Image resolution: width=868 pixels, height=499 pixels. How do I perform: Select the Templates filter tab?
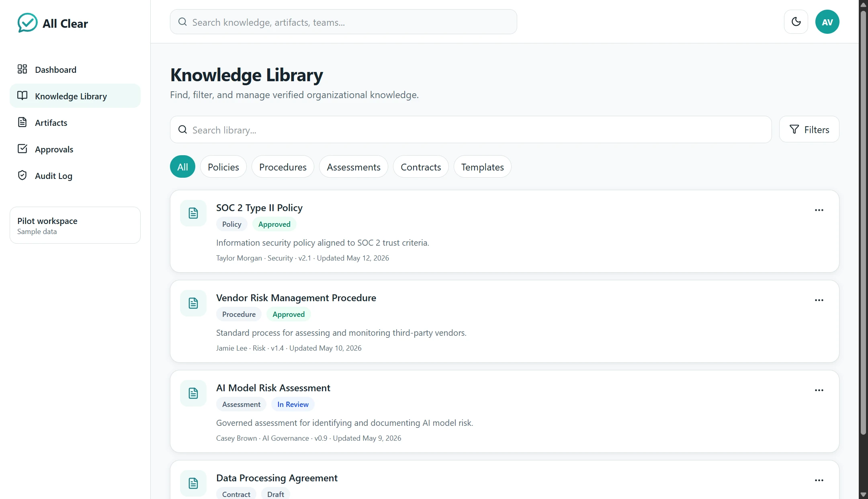point(482,166)
